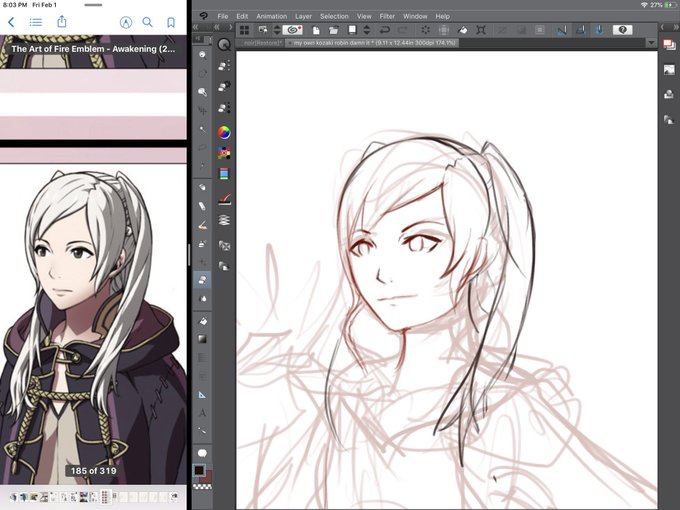Select the Pencil tool
The height and width of the screenshot is (510, 680).
tap(202, 206)
